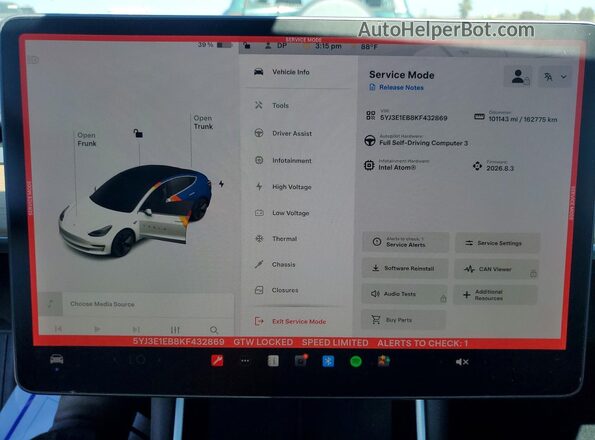Open the three-dots app launcher
The image size is (595, 440).
[x=245, y=361]
